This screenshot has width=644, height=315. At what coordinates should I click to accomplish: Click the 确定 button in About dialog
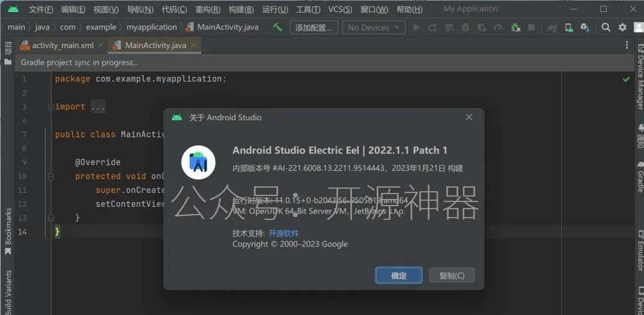pyautogui.click(x=399, y=275)
